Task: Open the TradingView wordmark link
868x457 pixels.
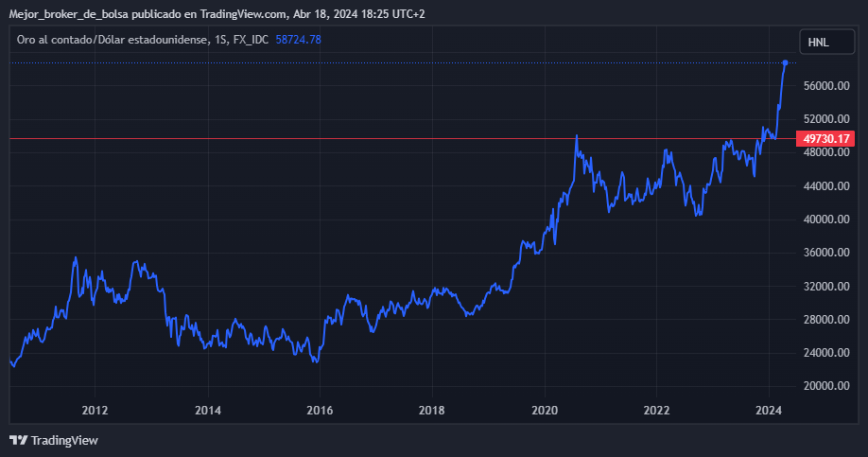Action: pos(64,440)
